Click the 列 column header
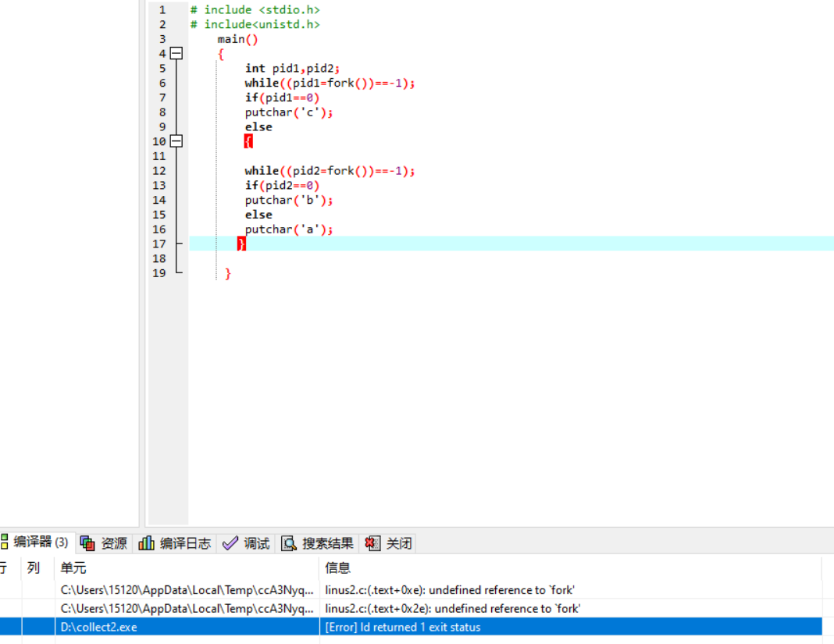Image resolution: width=834 pixels, height=644 pixels. [33, 568]
